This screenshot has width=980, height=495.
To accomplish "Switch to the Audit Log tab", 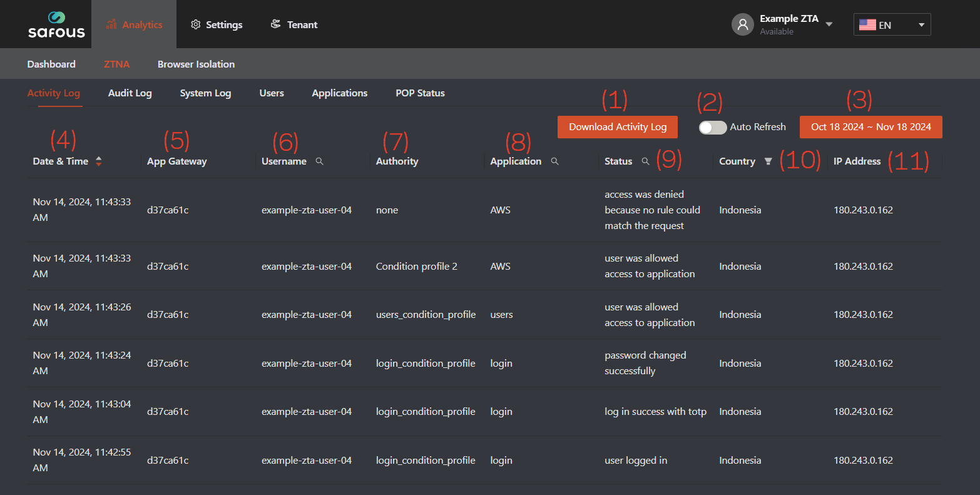I will (130, 93).
